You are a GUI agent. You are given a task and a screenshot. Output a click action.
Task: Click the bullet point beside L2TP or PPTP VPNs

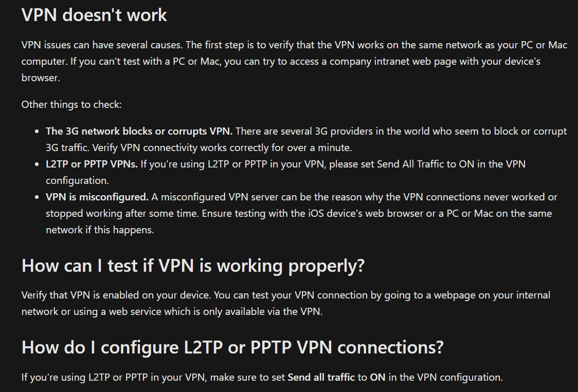pos(37,164)
